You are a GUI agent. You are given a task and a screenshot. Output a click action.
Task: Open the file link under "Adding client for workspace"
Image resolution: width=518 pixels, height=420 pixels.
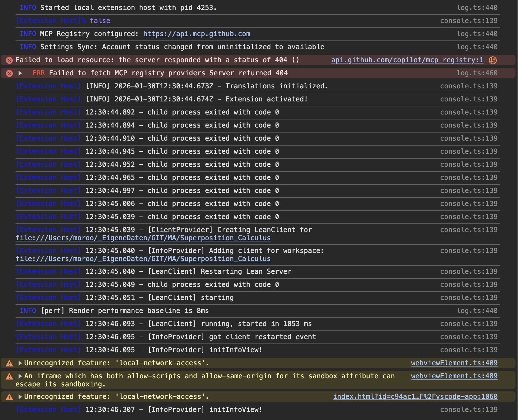(143, 259)
